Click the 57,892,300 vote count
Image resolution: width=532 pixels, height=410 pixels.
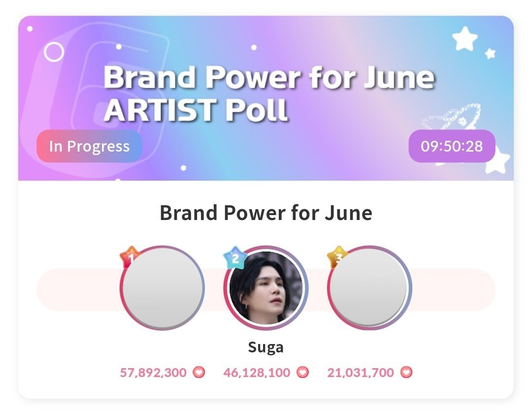click(x=153, y=373)
